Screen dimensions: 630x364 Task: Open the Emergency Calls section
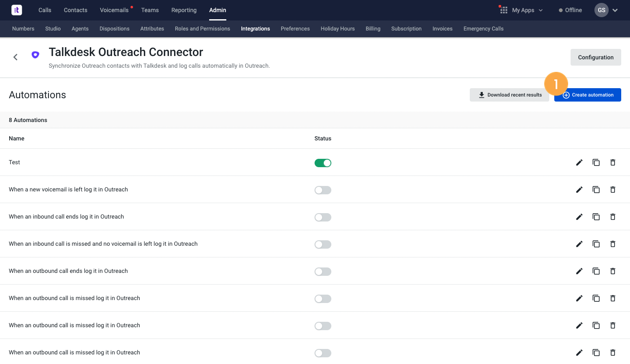coord(484,29)
